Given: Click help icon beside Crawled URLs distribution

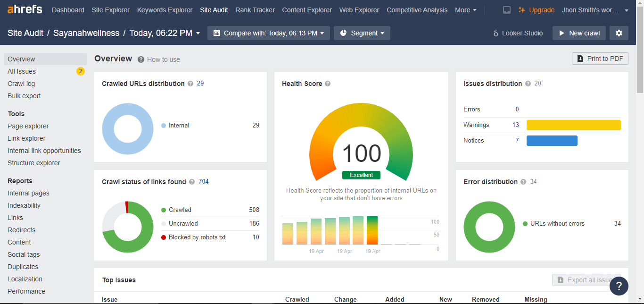Looking at the screenshot, I should click(x=190, y=84).
